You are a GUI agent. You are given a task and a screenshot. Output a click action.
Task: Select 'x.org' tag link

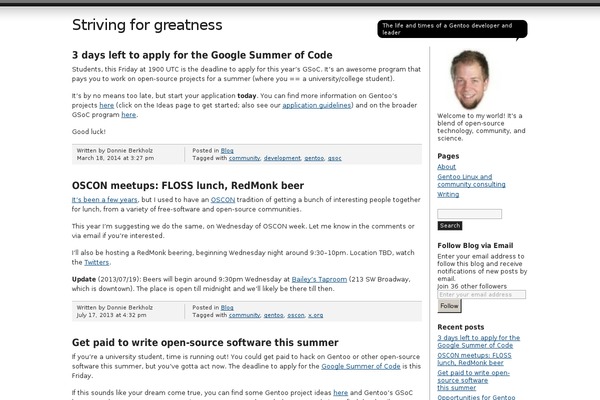[x=316, y=315]
